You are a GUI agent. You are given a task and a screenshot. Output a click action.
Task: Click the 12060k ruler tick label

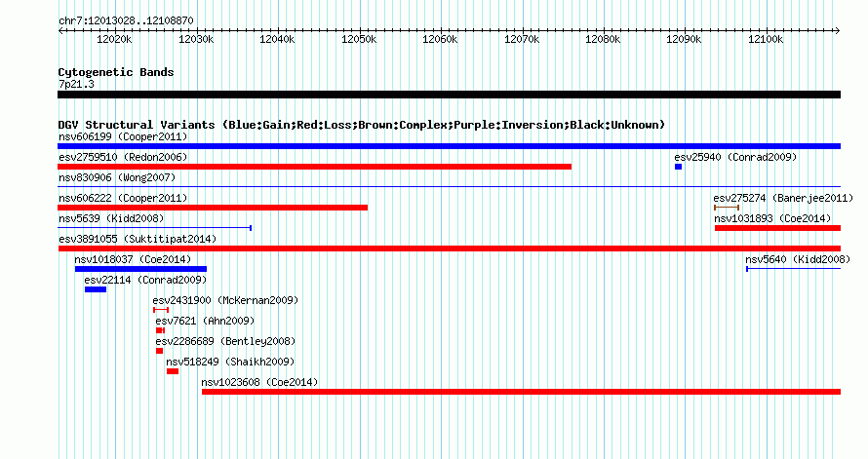[440, 40]
